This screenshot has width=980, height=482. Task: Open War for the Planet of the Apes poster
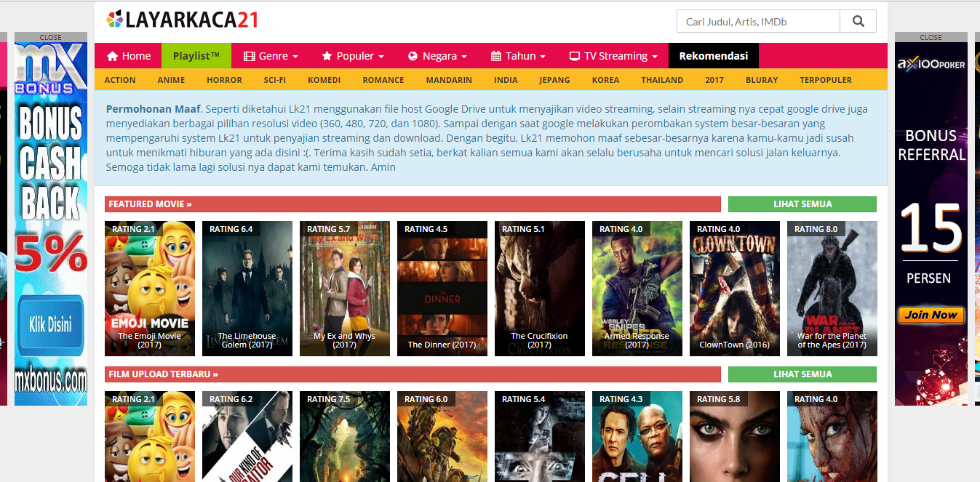(832, 289)
